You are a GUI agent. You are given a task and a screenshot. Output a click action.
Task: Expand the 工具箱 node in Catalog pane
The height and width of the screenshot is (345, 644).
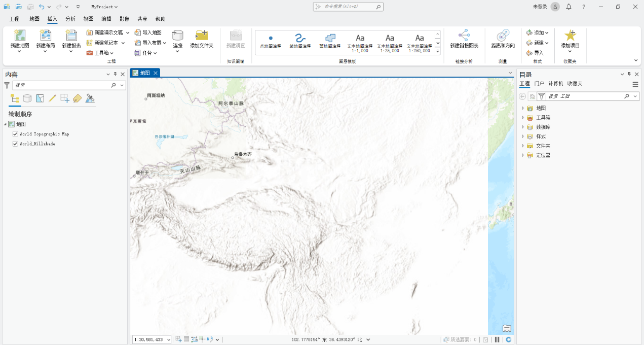pos(523,118)
